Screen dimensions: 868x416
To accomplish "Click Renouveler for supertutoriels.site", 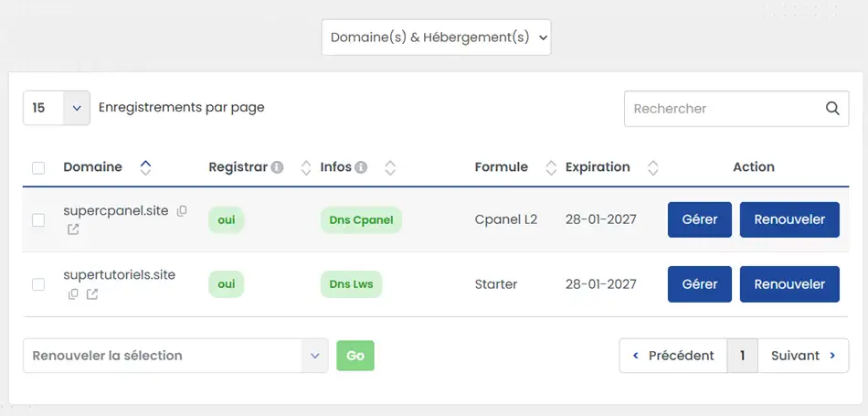I will (x=790, y=284).
